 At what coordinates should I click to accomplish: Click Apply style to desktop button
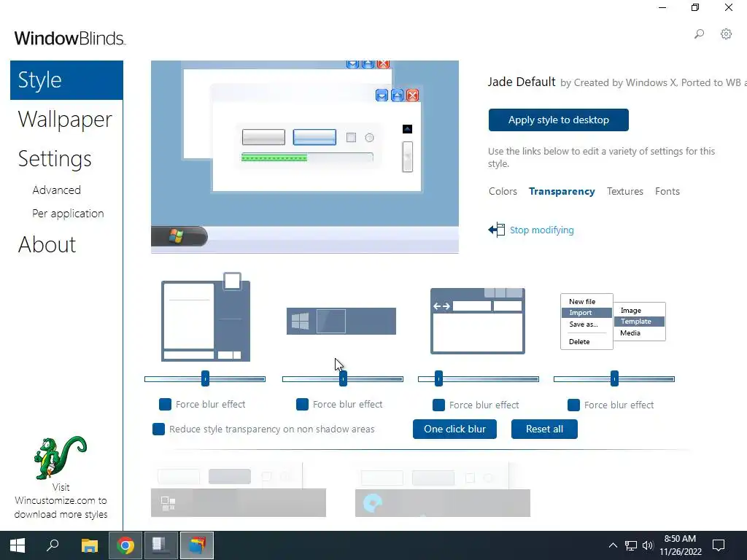(558, 120)
